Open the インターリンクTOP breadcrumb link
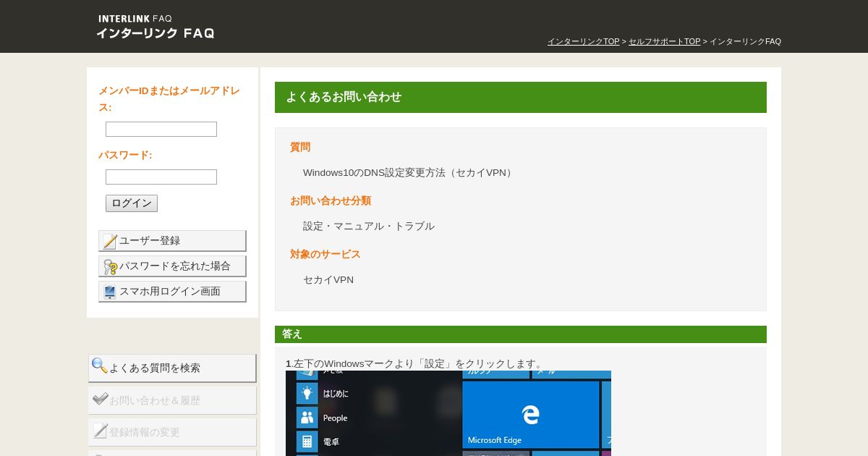Viewport: 868px width, 456px height. pyautogui.click(x=583, y=41)
